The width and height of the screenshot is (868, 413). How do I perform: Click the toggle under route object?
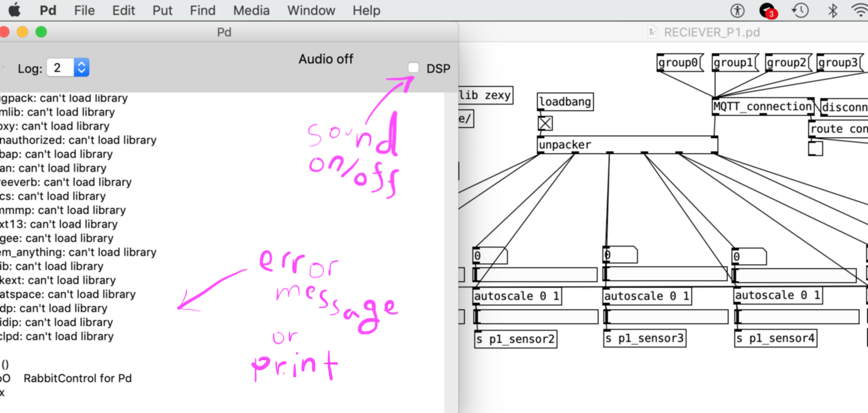[x=815, y=149]
